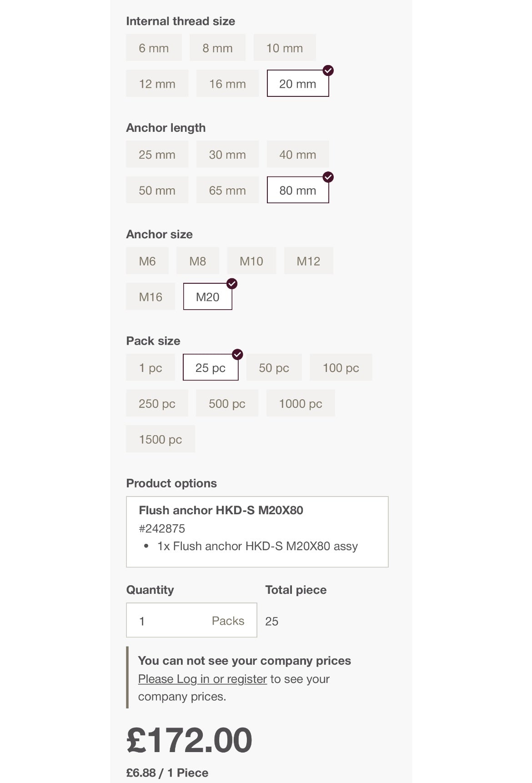Select 6 mm internal thread size
Viewport: 532px width, 783px height.
coord(154,48)
